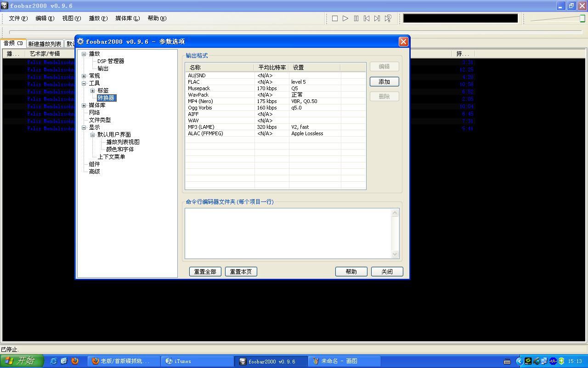This screenshot has width=588, height=368.
Task: Expand the 常规 tree node
Action: point(84,76)
